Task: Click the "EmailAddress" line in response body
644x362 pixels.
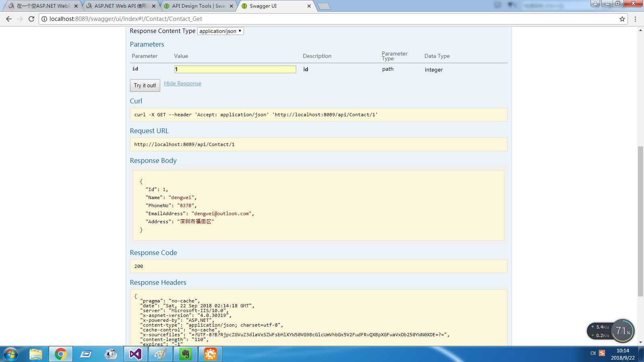Action: pyautogui.click(x=200, y=214)
